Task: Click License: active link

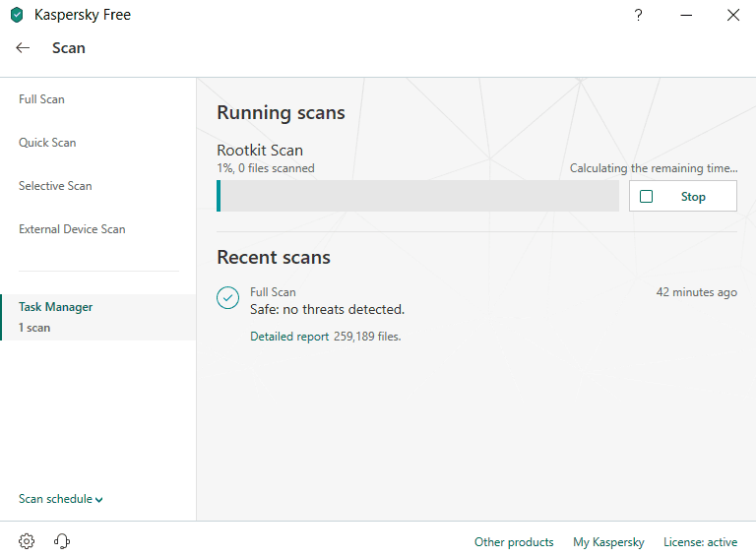Action: click(x=700, y=542)
